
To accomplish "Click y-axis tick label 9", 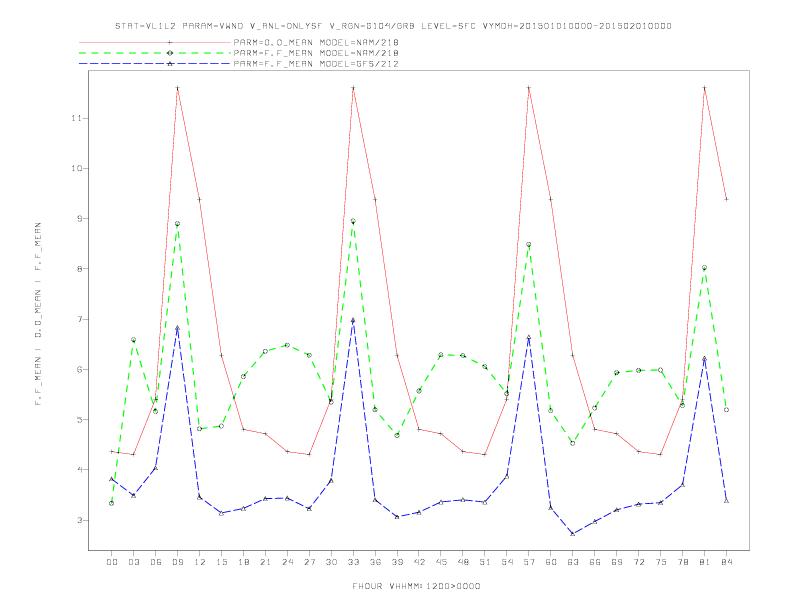I will tap(79, 219).
